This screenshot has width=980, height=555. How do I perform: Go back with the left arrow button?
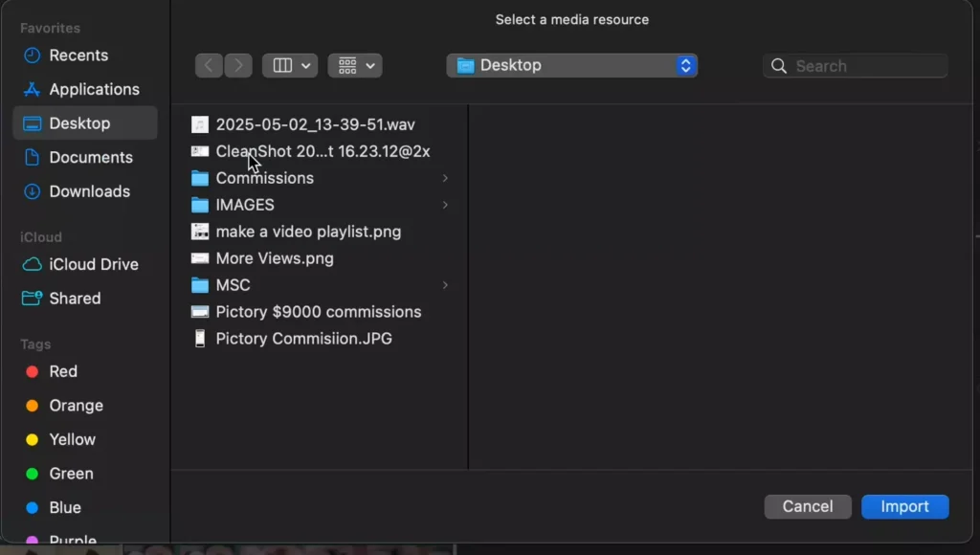click(x=209, y=66)
